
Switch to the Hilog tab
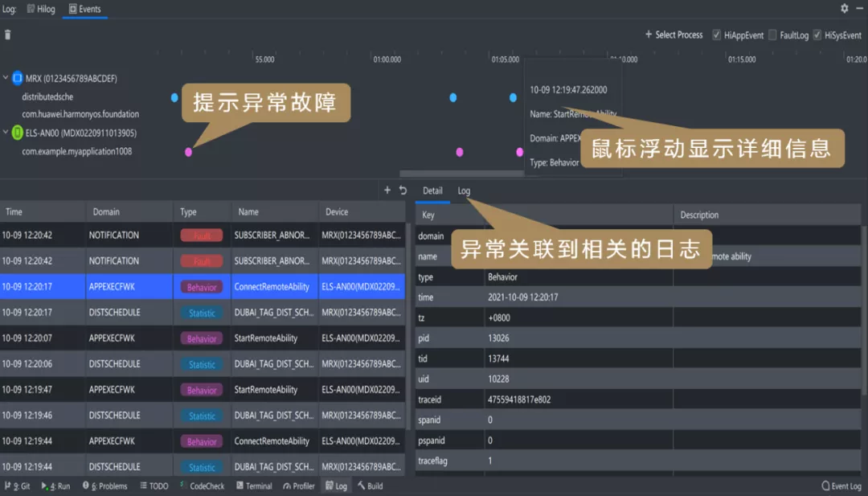42,9
